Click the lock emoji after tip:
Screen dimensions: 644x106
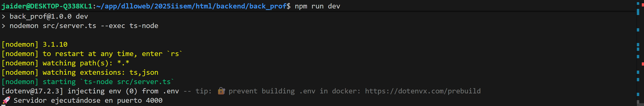click(221, 91)
